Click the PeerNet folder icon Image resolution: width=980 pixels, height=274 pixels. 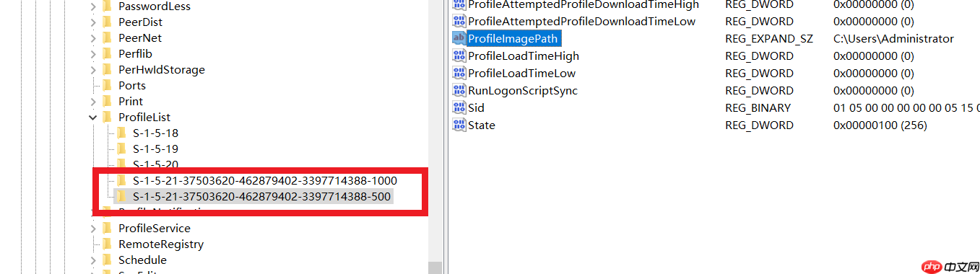tap(107, 37)
